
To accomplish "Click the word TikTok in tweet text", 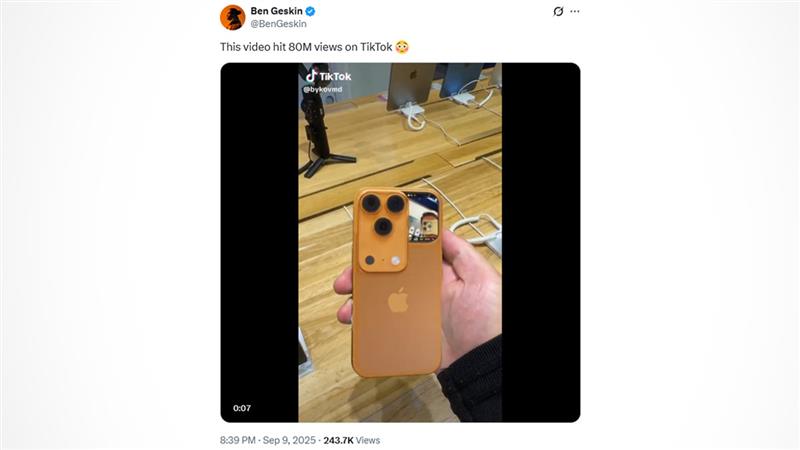I will point(376,47).
